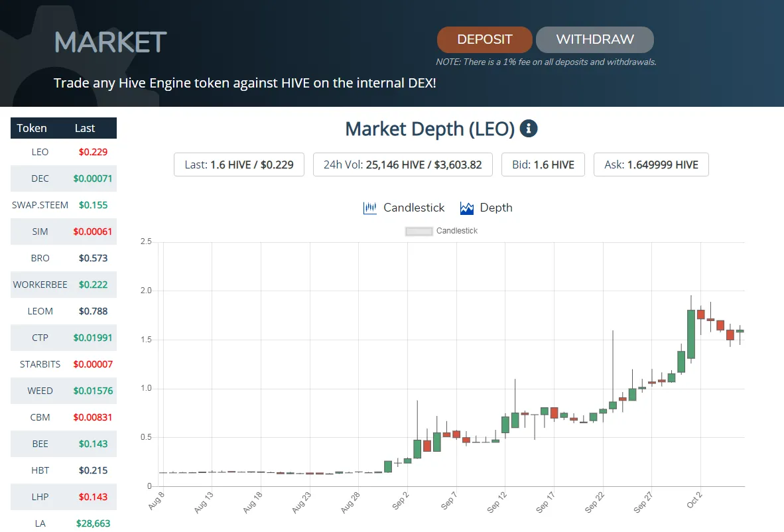784x532 pixels.
Task: Select the CBM token row
Action: (64, 417)
